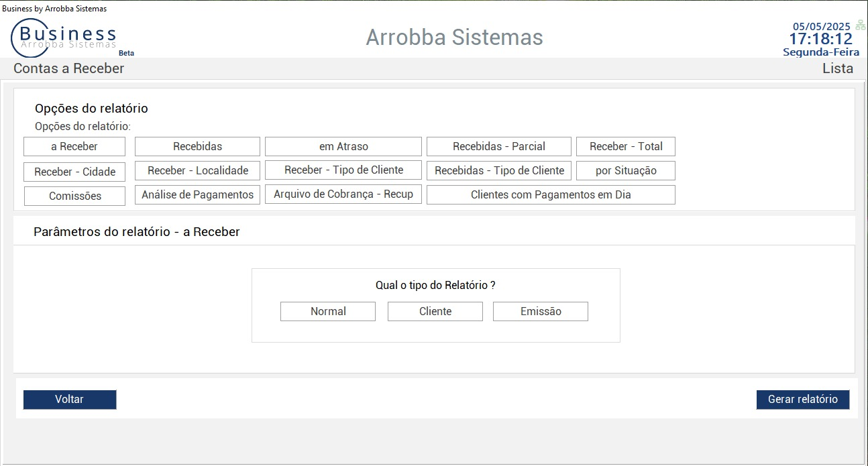The width and height of the screenshot is (868, 466).
Task: Pick the 'Receber - Total' report option
Action: click(x=626, y=147)
